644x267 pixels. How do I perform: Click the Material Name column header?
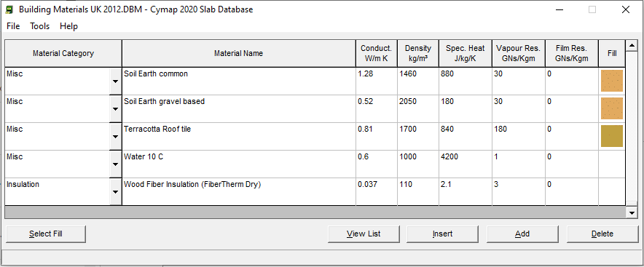click(239, 53)
